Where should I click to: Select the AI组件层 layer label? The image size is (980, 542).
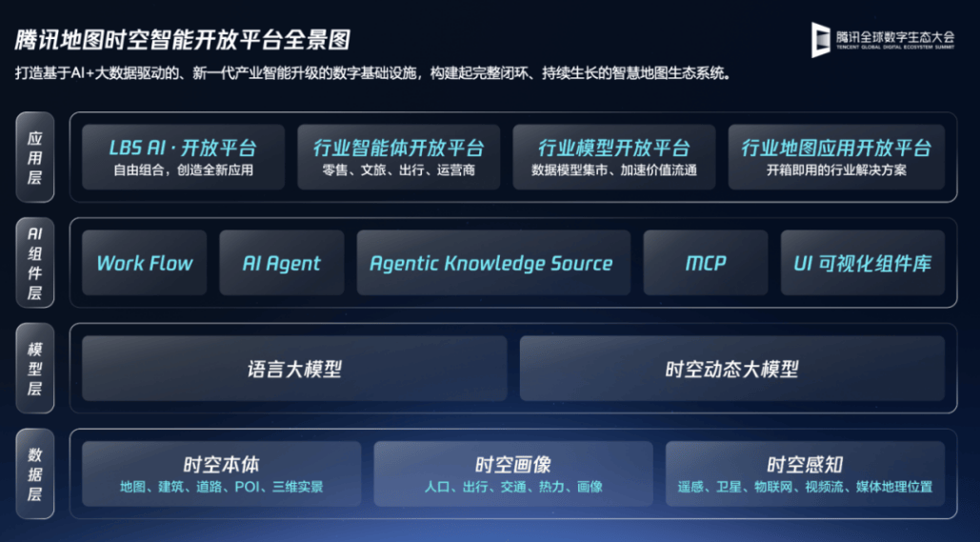(34, 263)
